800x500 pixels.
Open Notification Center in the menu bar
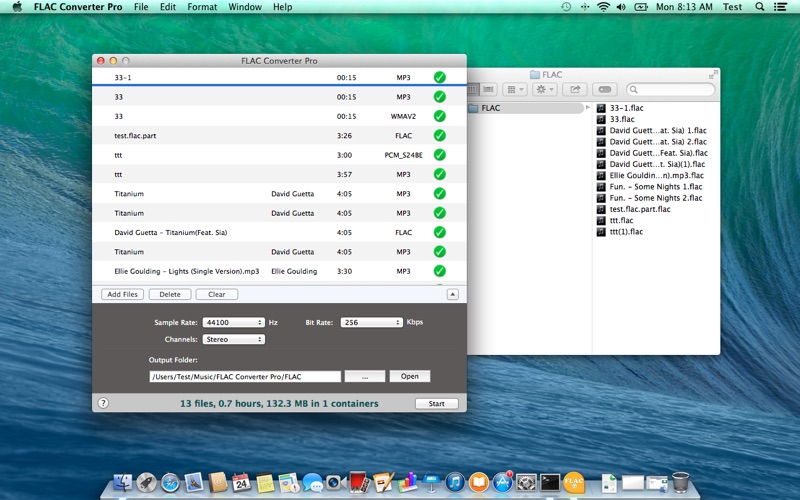point(780,7)
